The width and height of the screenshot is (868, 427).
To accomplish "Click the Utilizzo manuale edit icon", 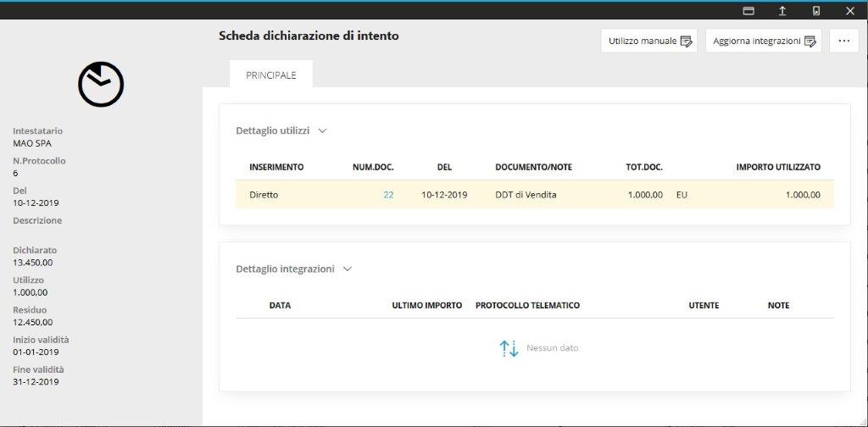I will tap(687, 41).
